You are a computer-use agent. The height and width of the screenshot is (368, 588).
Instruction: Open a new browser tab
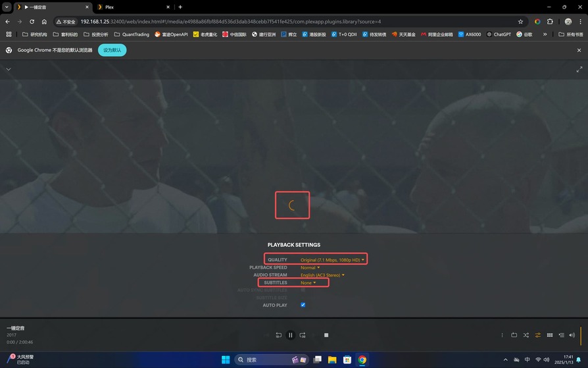180,7
